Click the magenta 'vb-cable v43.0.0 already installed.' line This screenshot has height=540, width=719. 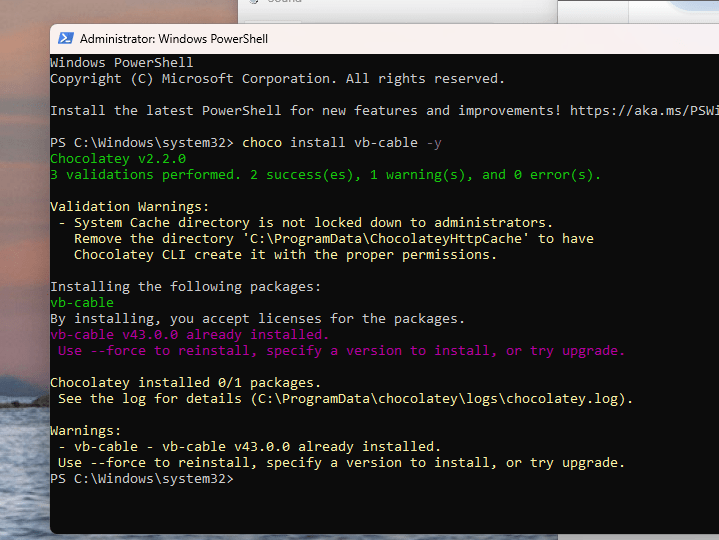click(189, 335)
